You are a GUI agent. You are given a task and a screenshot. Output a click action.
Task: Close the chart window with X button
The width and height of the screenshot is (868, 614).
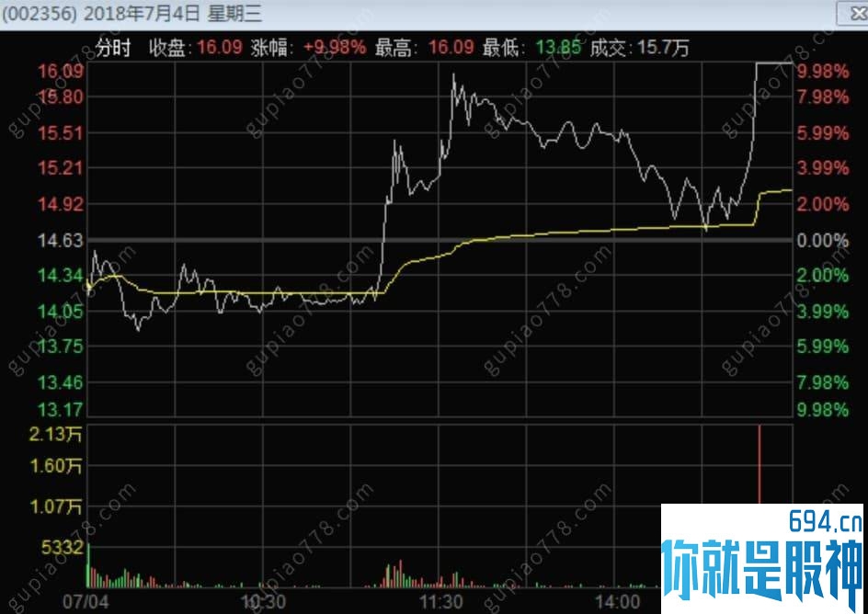pos(853,13)
